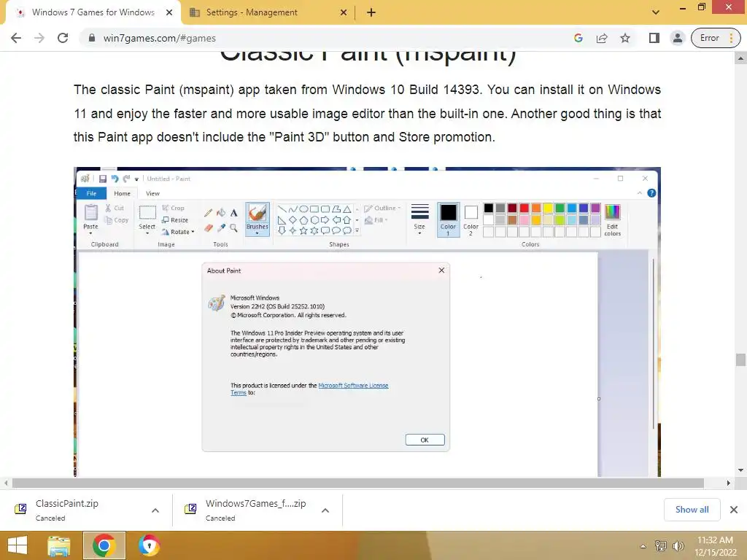Image resolution: width=747 pixels, height=560 pixels.
Task: Click the Google icon in the address bar
Action: [578, 38]
